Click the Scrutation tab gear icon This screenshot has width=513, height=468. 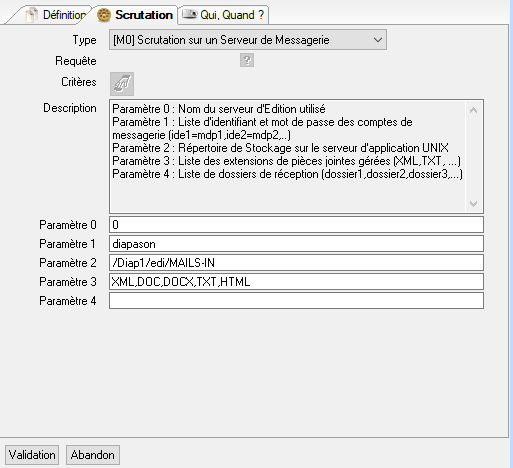pyautogui.click(x=104, y=15)
